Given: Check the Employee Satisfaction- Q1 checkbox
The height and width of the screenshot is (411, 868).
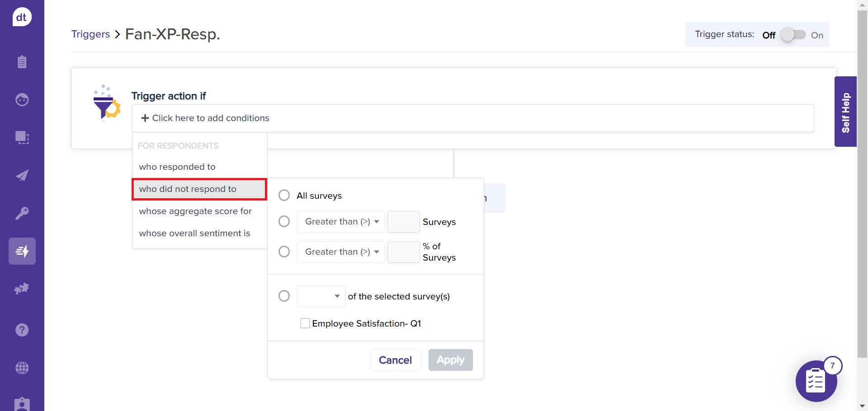Looking at the screenshot, I should point(305,323).
